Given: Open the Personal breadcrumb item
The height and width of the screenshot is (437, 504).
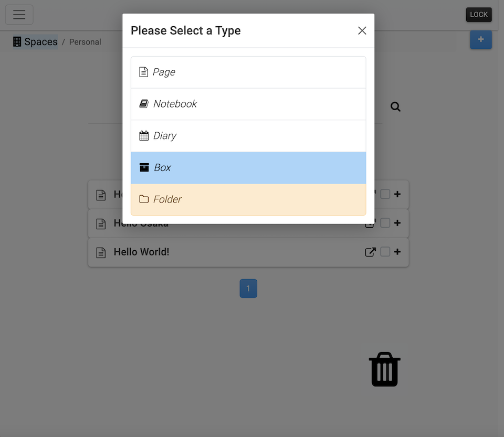Looking at the screenshot, I should pos(85,41).
